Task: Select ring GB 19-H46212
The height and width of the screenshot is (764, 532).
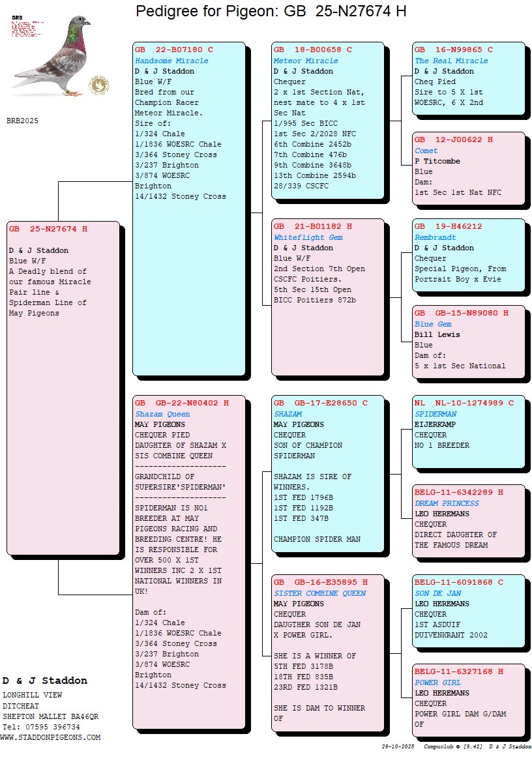Action: point(448,227)
